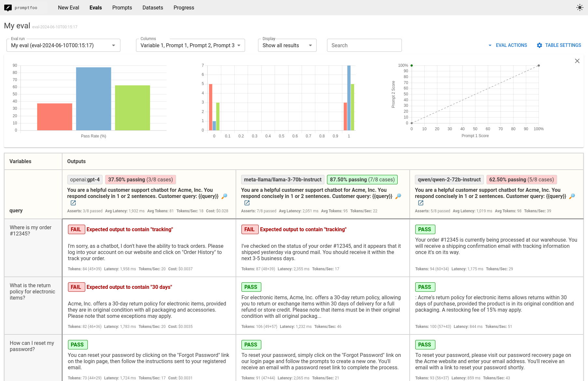This screenshot has width=588, height=381.
Task: Toggle the light/dark theme sun icon
Action: coord(580,7)
